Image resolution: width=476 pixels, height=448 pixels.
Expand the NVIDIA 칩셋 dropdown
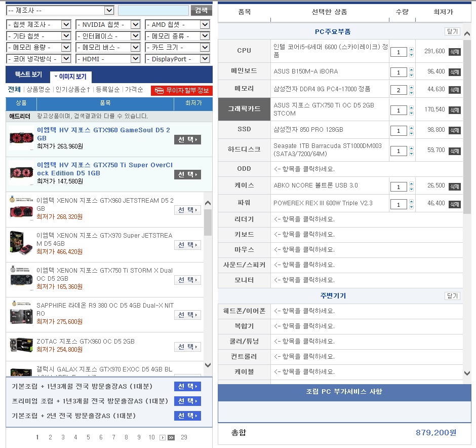[107, 24]
